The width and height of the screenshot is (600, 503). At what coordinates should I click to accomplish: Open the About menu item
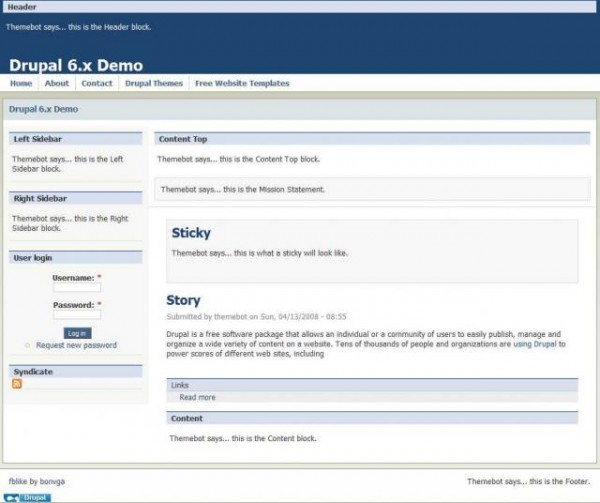pyautogui.click(x=57, y=83)
